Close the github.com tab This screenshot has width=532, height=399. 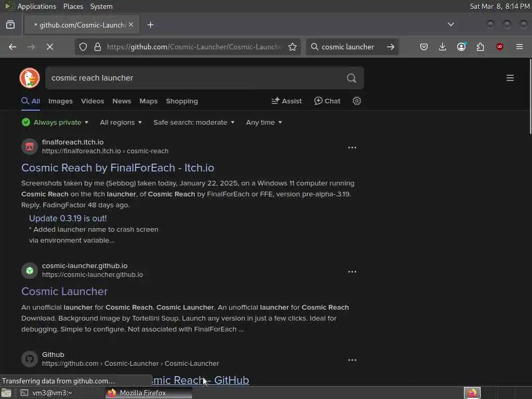pyautogui.click(x=131, y=24)
